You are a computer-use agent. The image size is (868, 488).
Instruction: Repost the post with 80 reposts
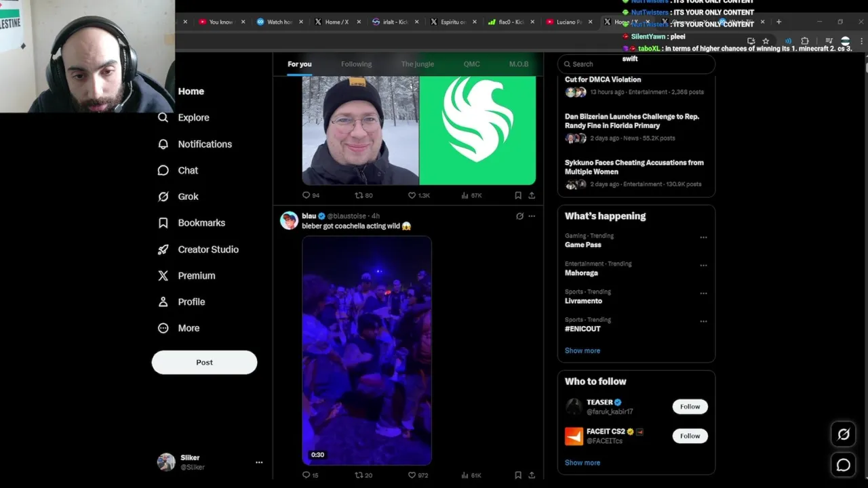click(x=363, y=195)
